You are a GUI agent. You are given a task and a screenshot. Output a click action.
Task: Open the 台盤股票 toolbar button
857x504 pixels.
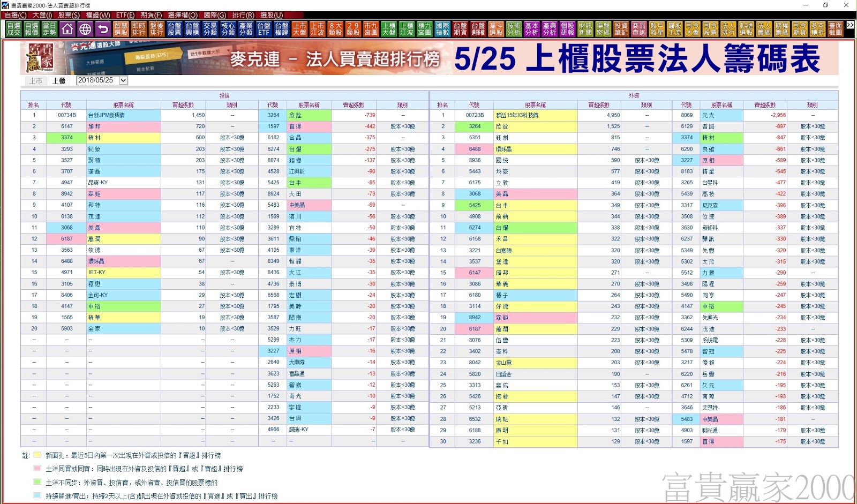(175, 29)
